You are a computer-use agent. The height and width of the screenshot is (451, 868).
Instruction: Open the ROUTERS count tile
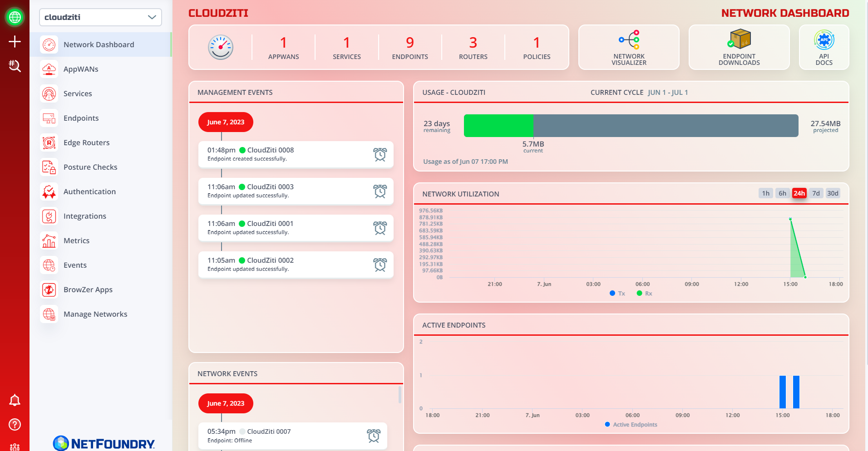coord(473,47)
